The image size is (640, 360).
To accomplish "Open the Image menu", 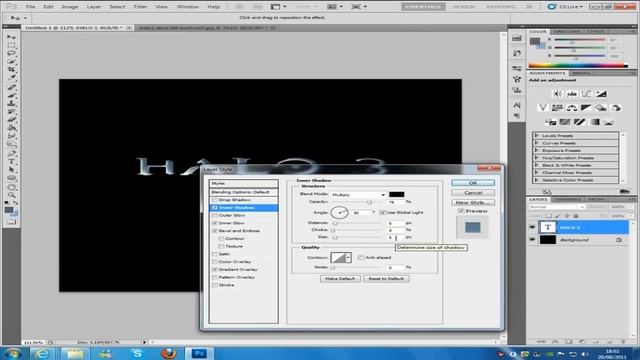I will coord(70,7).
